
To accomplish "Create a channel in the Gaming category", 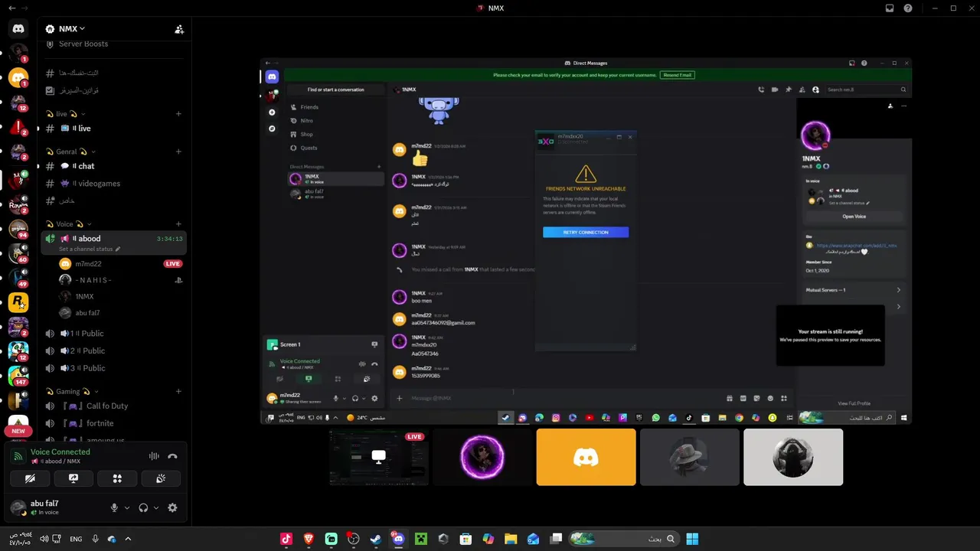I will [x=178, y=392].
